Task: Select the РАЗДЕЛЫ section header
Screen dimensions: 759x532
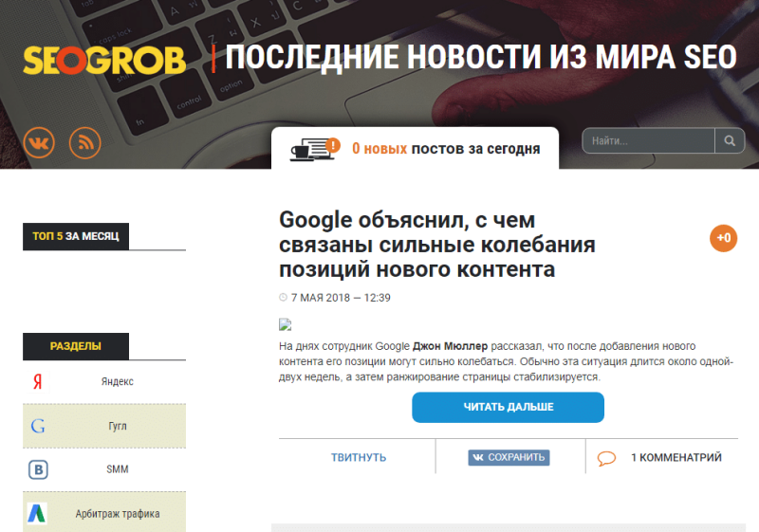Action: pos(76,346)
